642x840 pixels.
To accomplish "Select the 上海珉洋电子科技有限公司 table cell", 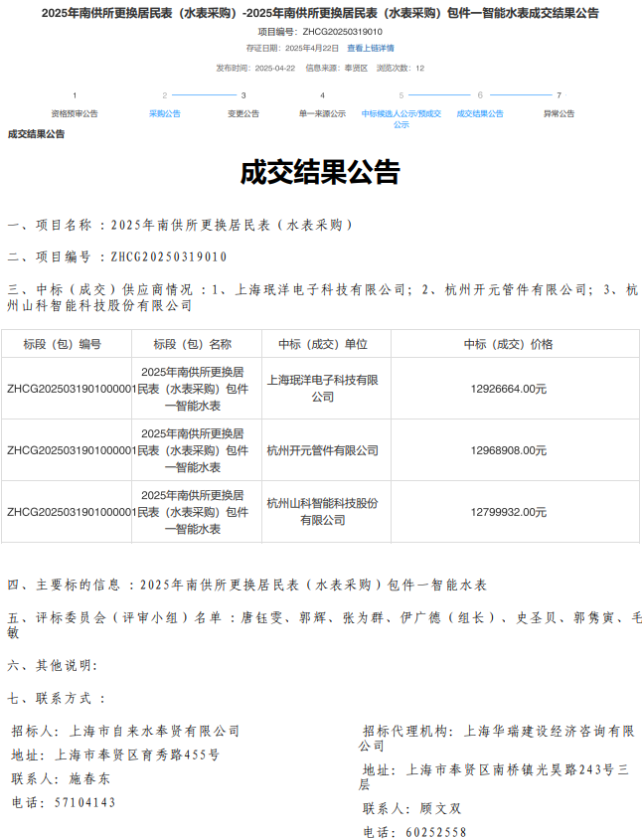I will click(323, 389).
